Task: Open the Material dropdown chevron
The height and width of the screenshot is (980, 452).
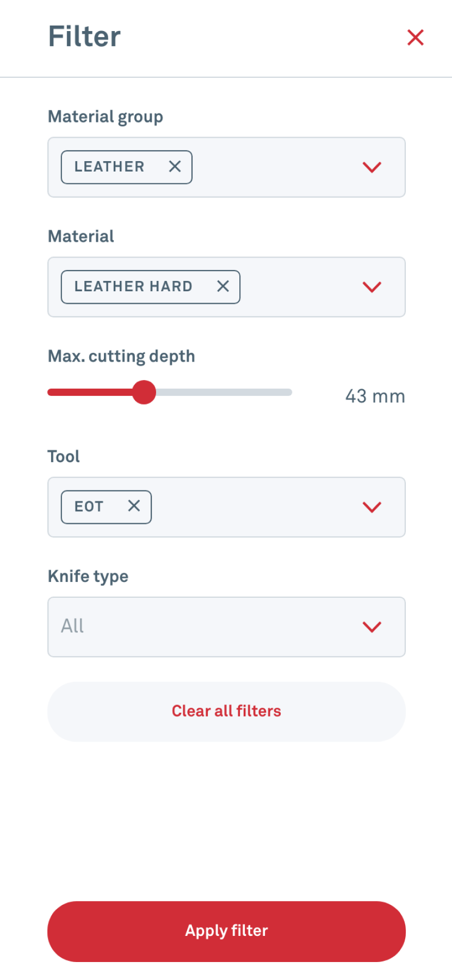Action: pos(372,287)
